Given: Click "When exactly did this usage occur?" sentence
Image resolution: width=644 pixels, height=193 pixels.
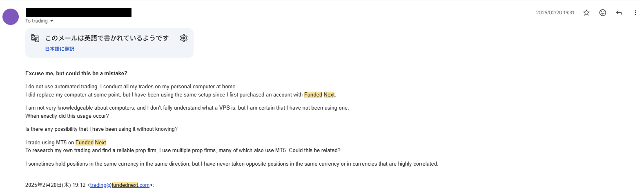Looking at the screenshot, I should pos(67,116).
